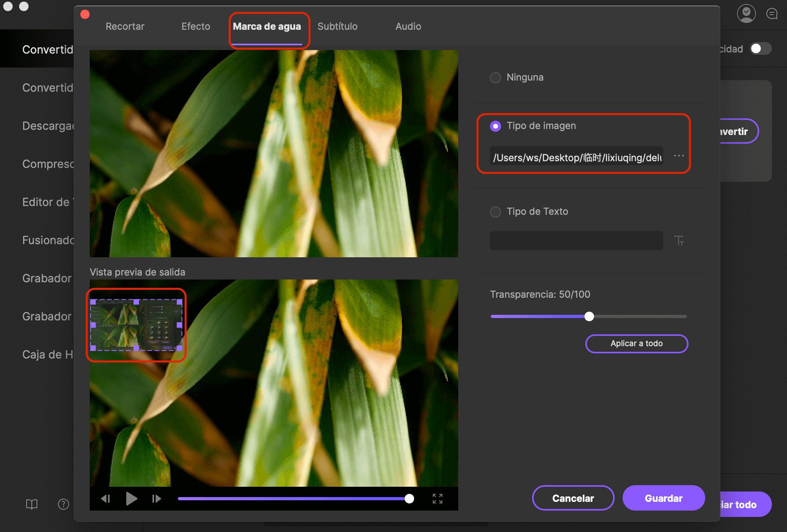787x532 pixels.
Task: Click the source video preview image
Action: pos(274,154)
